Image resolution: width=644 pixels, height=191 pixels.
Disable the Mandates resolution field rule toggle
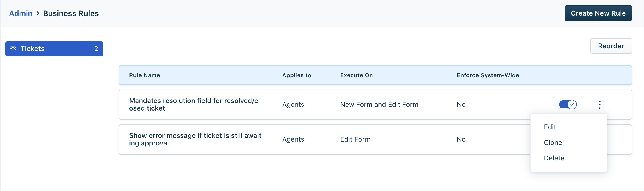click(x=568, y=104)
